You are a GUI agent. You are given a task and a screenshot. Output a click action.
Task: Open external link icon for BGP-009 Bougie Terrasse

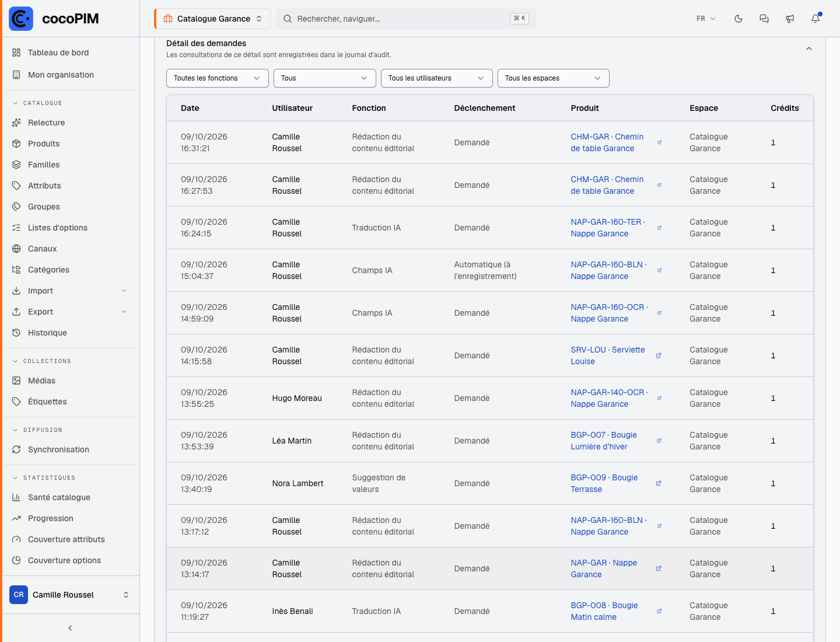point(659,483)
